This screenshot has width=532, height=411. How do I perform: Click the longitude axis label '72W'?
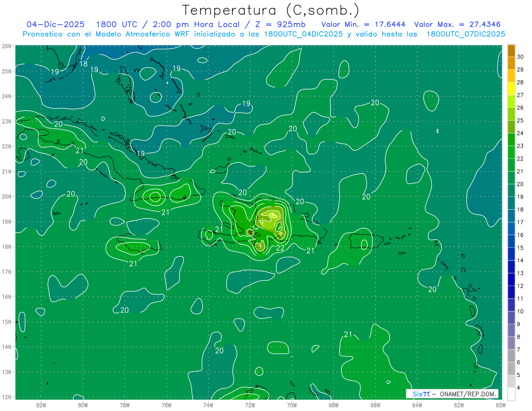tap(250, 405)
